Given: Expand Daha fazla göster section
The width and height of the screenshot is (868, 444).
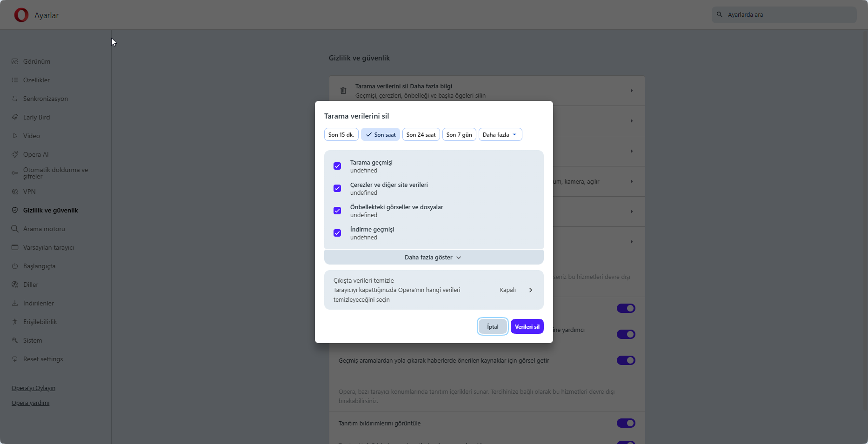Looking at the screenshot, I should (x=434, y=257).
